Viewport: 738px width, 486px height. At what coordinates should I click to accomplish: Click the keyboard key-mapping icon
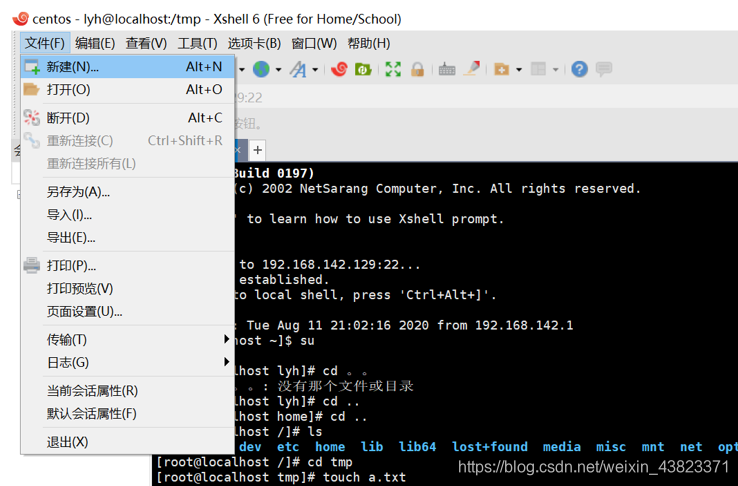click(447, 69)
